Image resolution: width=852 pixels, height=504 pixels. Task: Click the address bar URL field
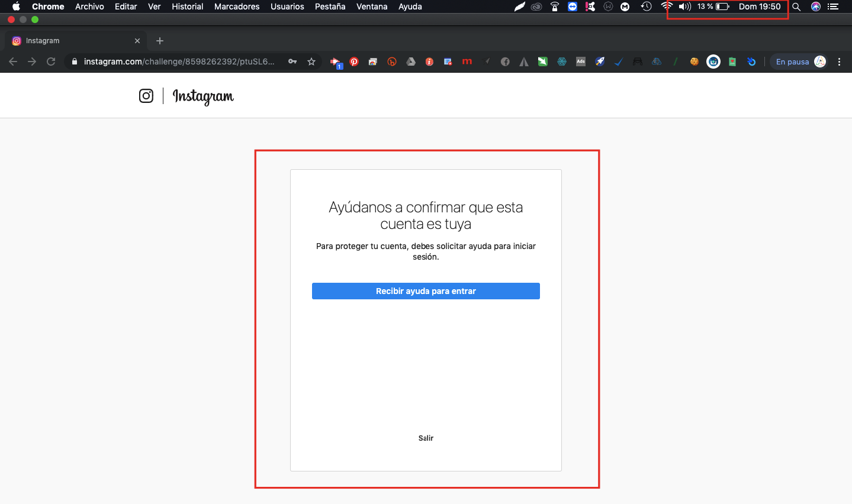point(179,62)
